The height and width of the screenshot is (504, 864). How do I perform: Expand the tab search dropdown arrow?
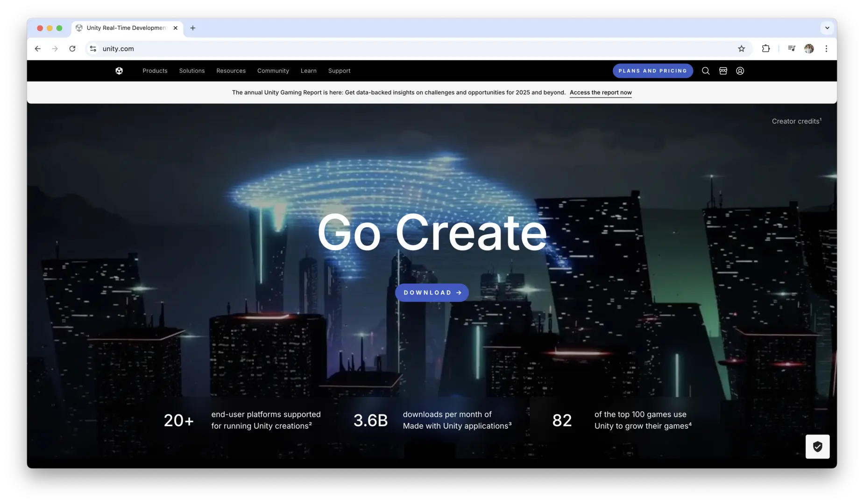point(827,28)
